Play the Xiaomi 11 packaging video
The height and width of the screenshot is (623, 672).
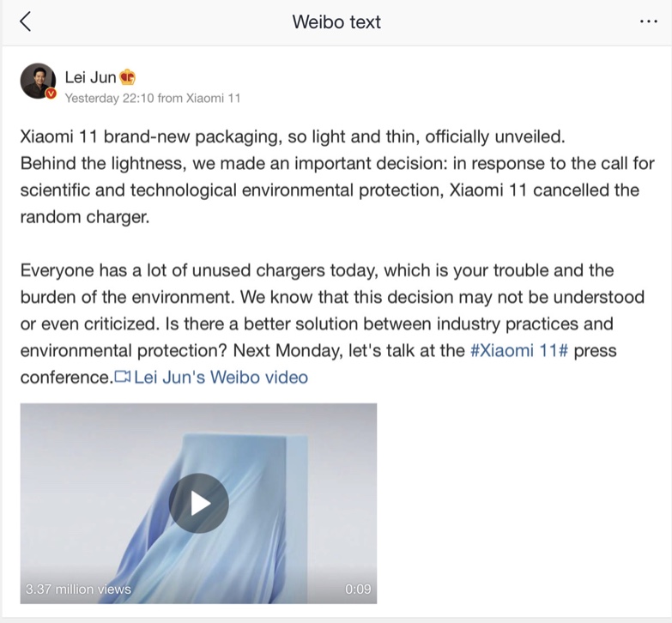click(x=198, y=503)
